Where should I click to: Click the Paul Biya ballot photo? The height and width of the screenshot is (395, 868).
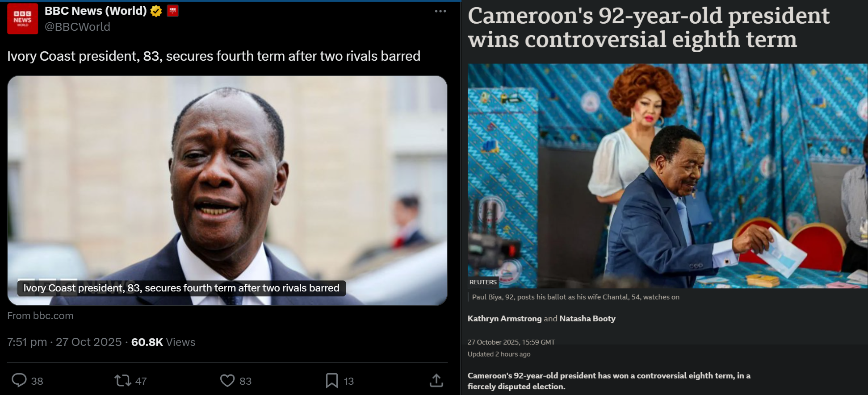click(667, 176)
